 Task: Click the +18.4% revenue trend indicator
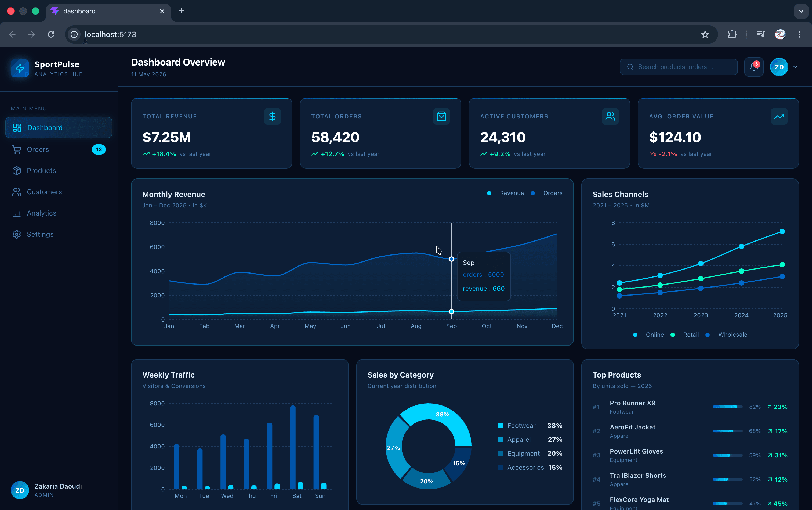[160, 154]
